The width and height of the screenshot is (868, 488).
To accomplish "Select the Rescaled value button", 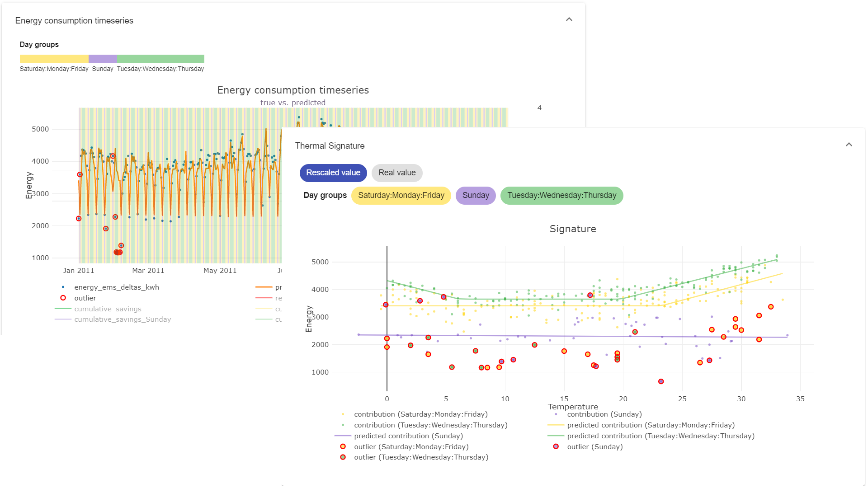I will [333, 173].
